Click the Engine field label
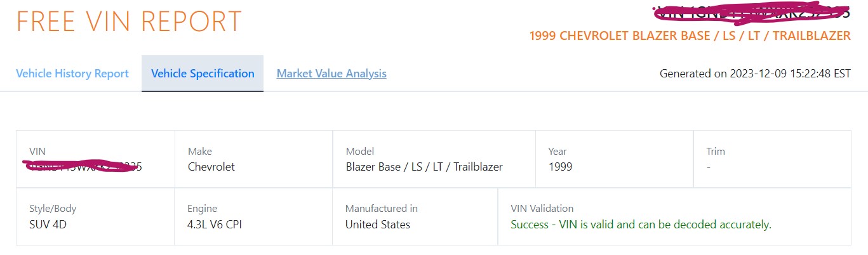The width and height of the screenshot is (868, 255). click(x=203, y=209)
